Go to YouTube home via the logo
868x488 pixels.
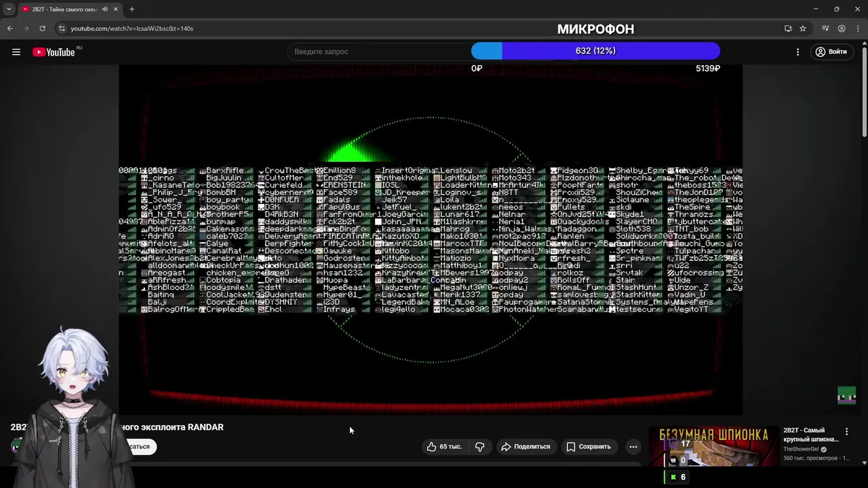point(55,52)
